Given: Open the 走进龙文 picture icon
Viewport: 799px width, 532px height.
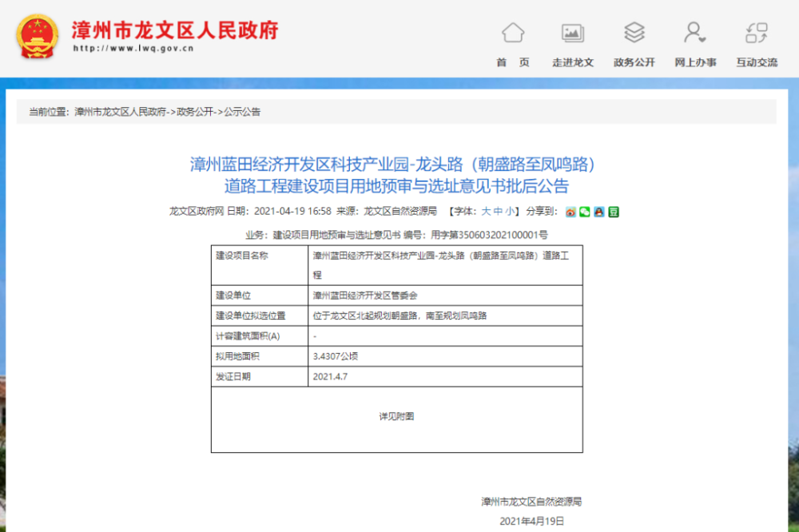Looking at the screenshot, I should (573, 33).
